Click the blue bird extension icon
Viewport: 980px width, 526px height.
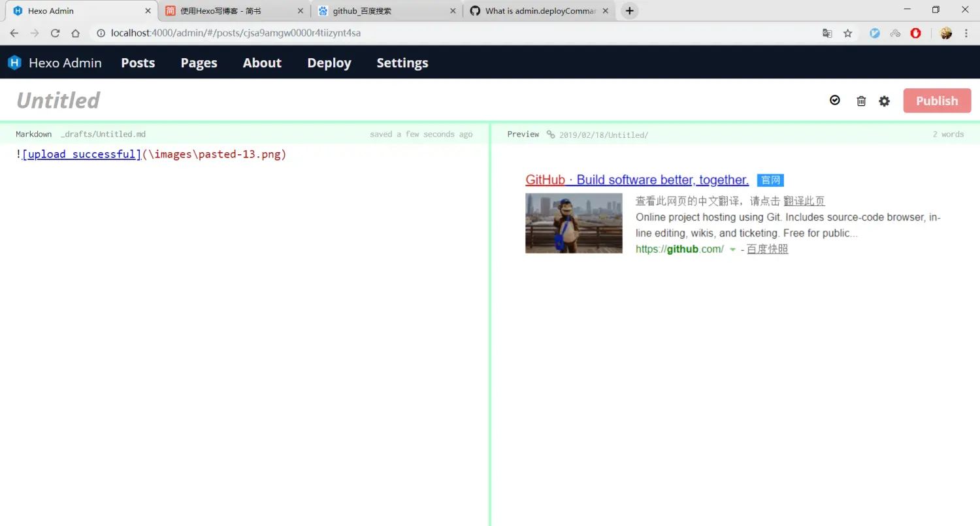[875, 33]
